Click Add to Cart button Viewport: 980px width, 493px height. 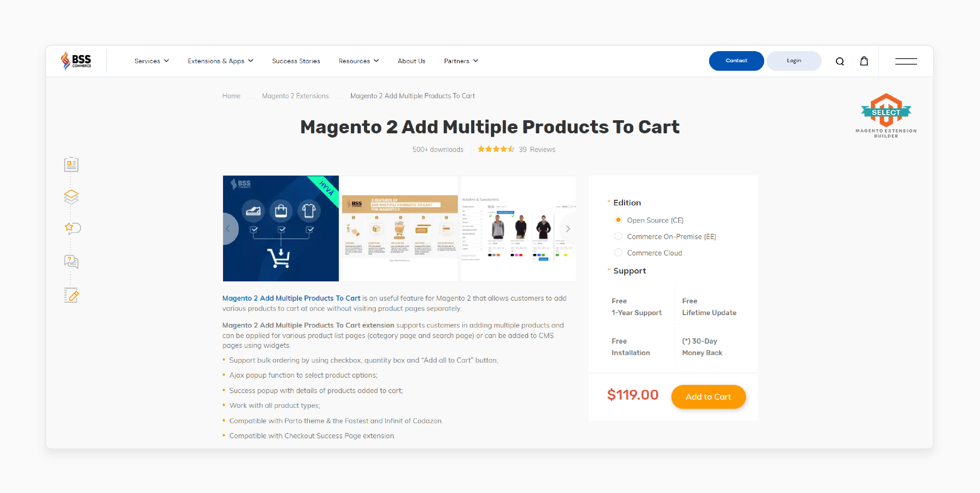coord(708,397)
